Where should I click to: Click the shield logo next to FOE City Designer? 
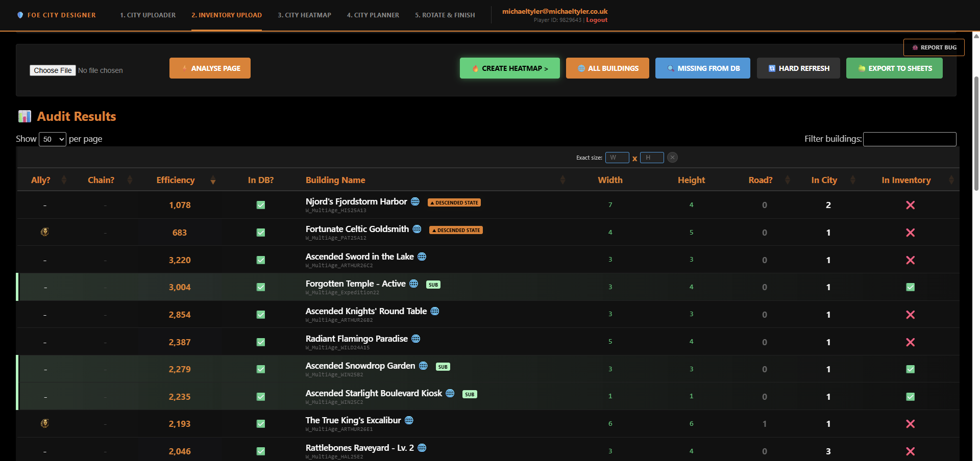click(x=20, y=15)
